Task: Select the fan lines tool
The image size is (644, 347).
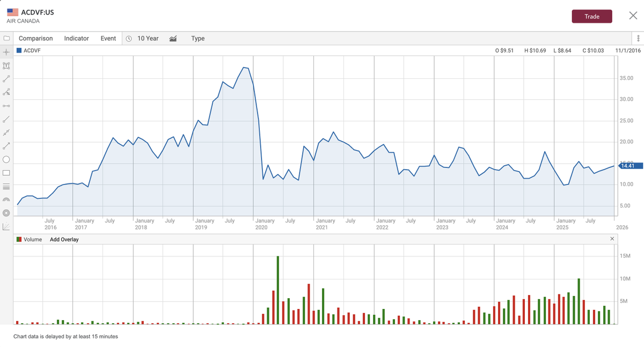Action: 6,226
